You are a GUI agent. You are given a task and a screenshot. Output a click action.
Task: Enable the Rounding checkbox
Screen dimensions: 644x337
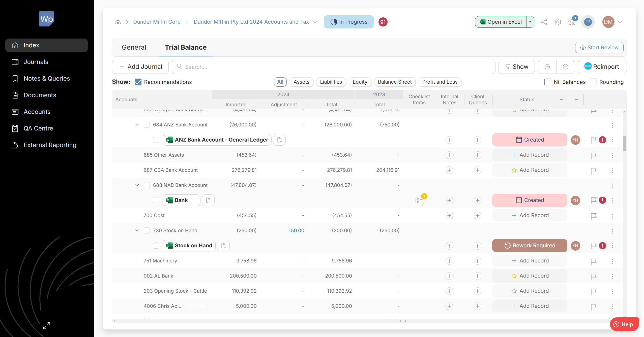point(593,82)
